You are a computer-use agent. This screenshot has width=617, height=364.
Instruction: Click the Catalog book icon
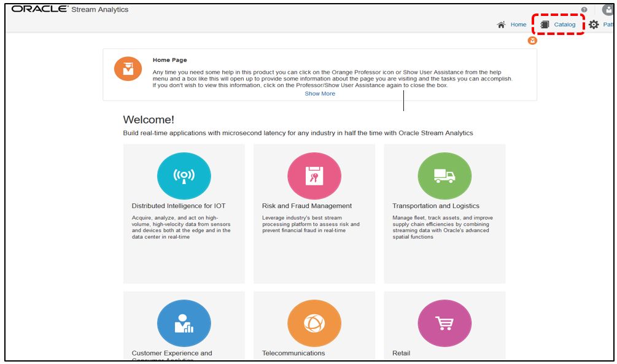545,25
